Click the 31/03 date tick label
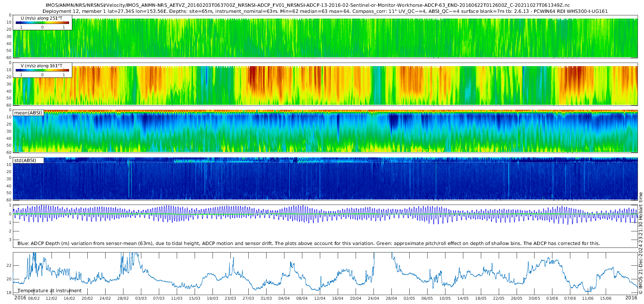644x304 pixels. (266, 298)
